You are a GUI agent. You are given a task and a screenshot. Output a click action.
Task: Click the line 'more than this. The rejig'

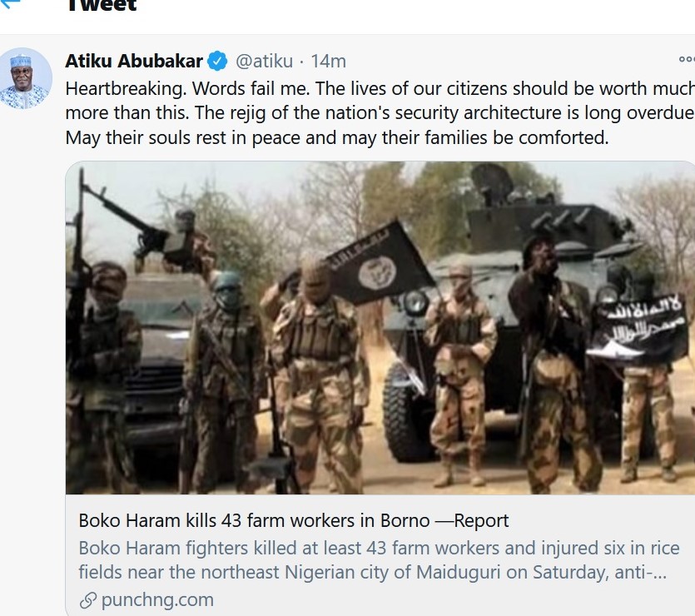pyautogui.click(x=379, y=113)
